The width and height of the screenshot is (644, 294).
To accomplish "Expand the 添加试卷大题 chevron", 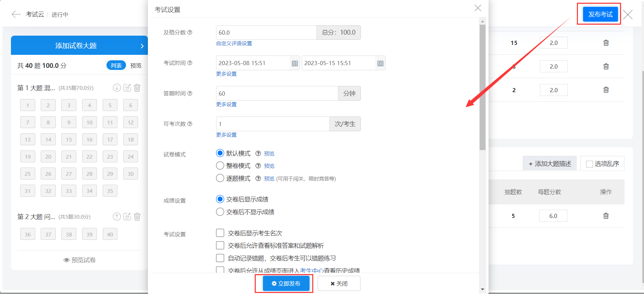I will click(x=142, y=46).
